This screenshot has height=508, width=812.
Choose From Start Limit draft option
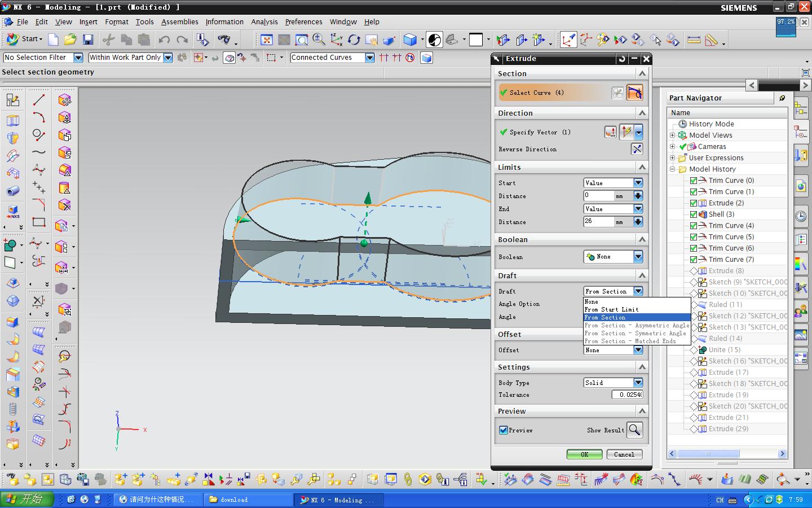[x=611, y=309]
